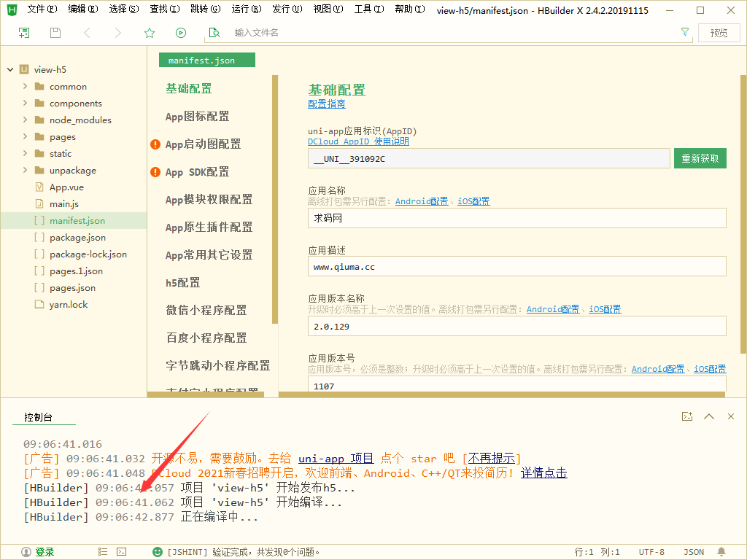This screenshot has width=747, height=560.
Task: Open the 运行(R) menu
Action: [247, 9]
